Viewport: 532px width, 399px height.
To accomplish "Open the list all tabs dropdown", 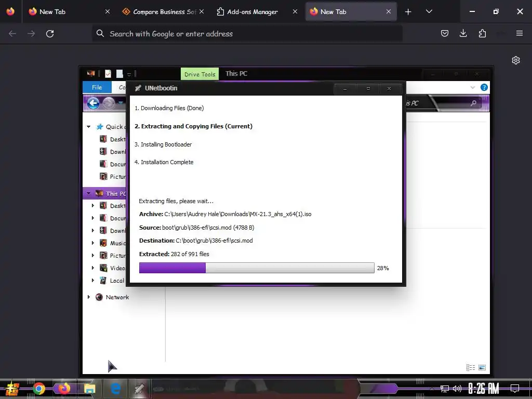I will coord(429,11).
